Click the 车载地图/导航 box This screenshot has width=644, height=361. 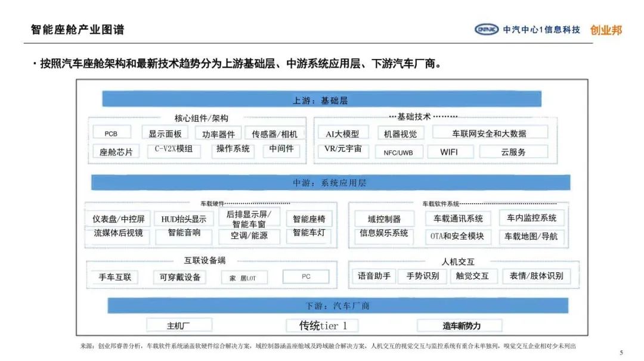pyautogui.click(x=531, y=236)
